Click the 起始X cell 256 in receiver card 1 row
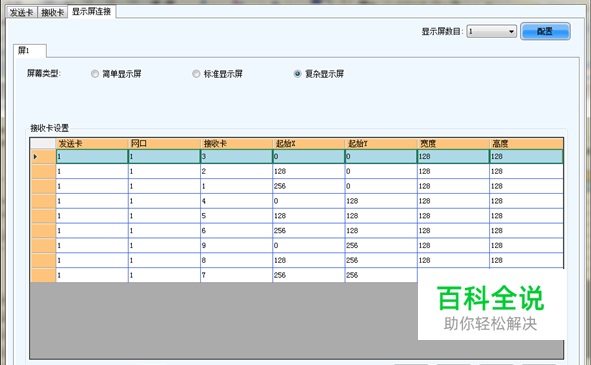The image size is (591, 365). [x=309, y=186]
